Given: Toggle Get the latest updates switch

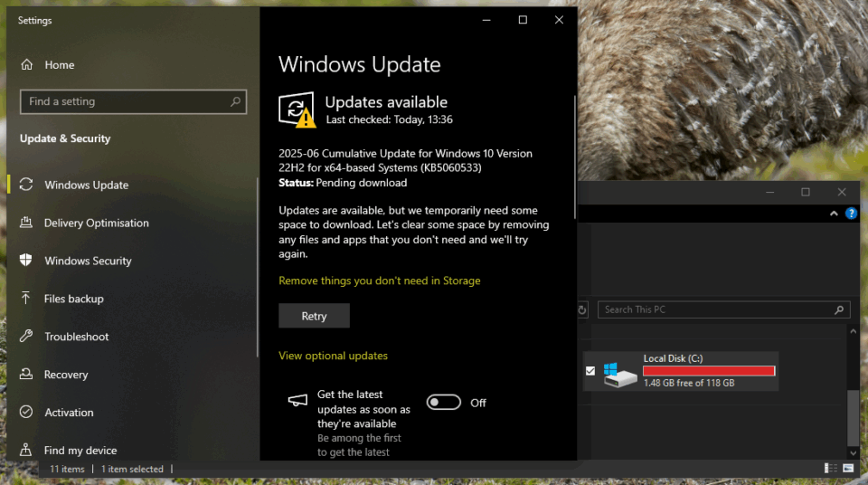Looking at the screenshot, I should [443, 403].
